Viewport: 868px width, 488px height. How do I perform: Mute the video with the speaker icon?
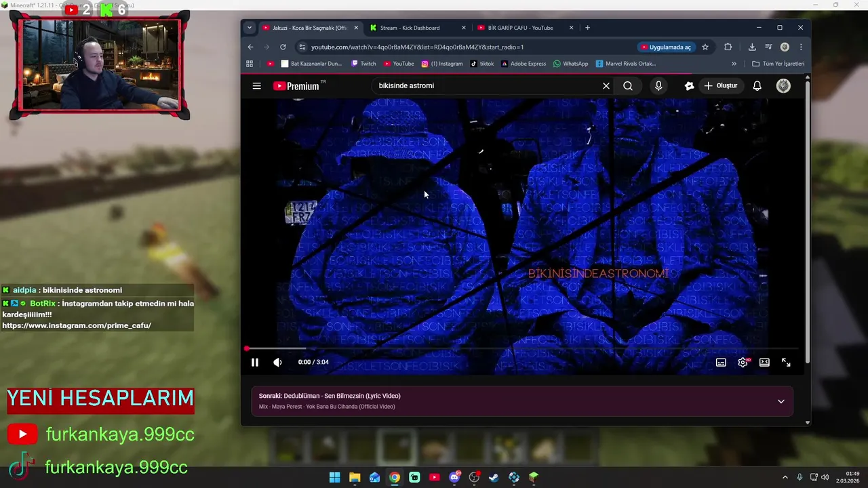point(277,363)
